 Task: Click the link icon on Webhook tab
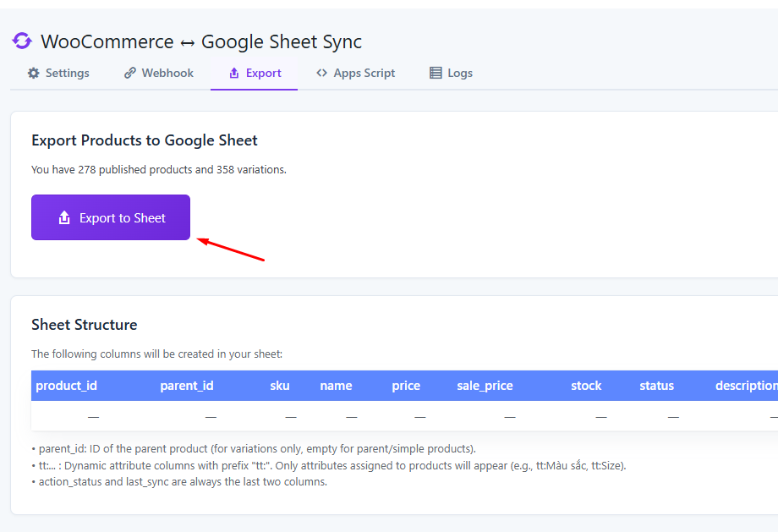(x=130, y=74)
